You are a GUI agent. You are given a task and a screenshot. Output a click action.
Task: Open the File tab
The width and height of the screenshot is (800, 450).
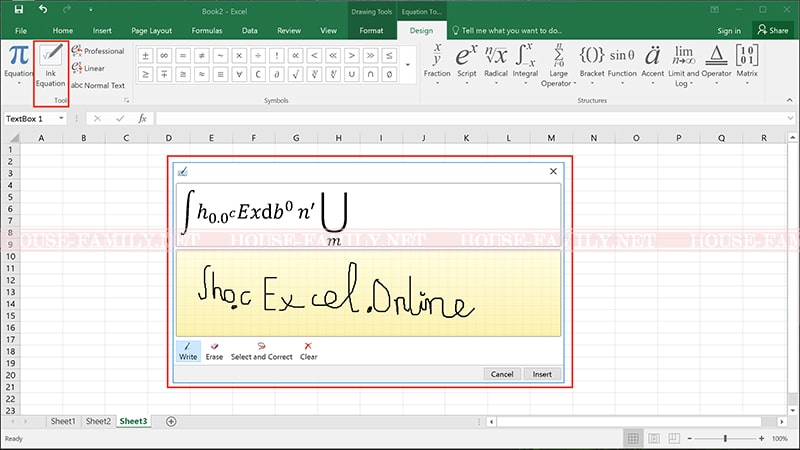pos(21,31)
